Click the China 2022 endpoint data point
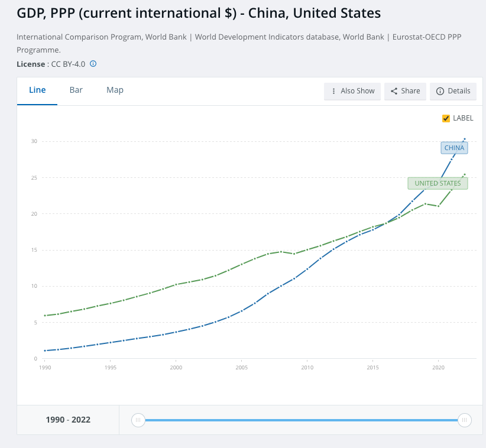This screenshot has height=448, width=486. coord(465,139)
